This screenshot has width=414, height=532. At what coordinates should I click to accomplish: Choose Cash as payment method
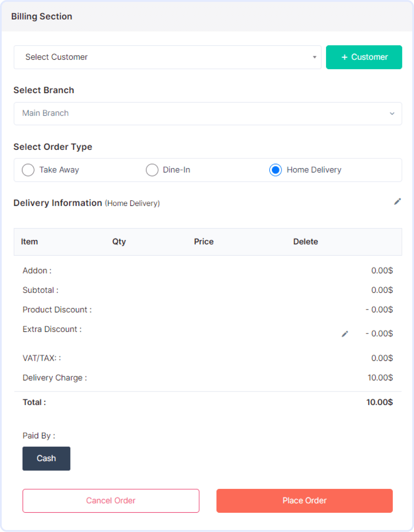[x=47, y=458]
